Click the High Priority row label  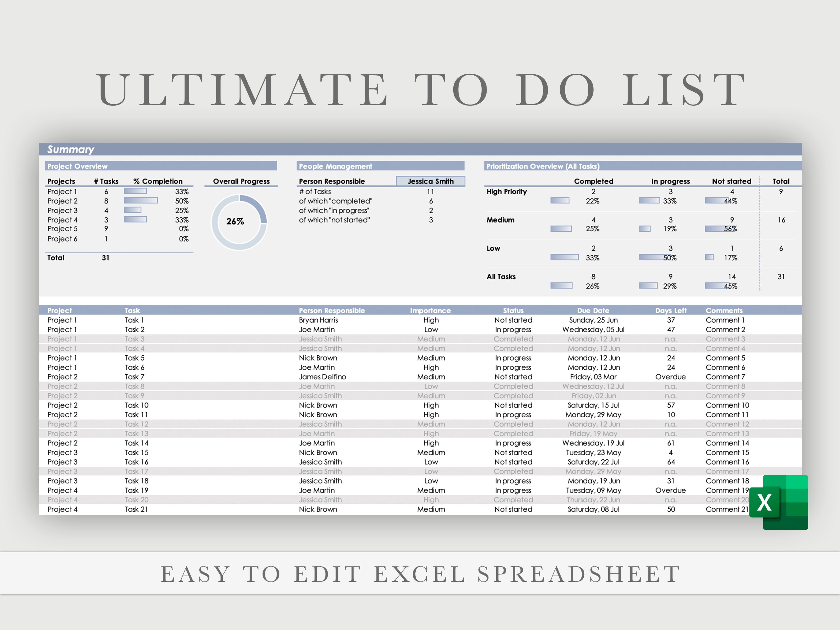pos(506,191)
